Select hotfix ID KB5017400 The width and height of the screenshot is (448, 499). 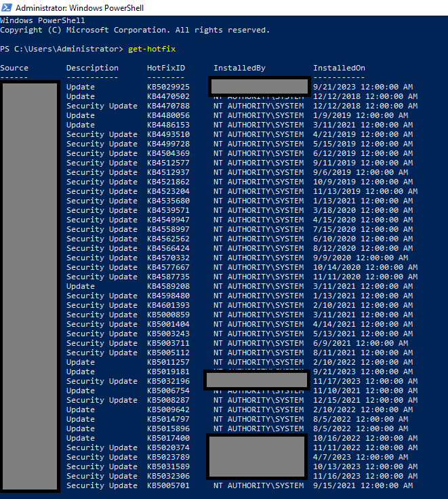click(168, 438)
